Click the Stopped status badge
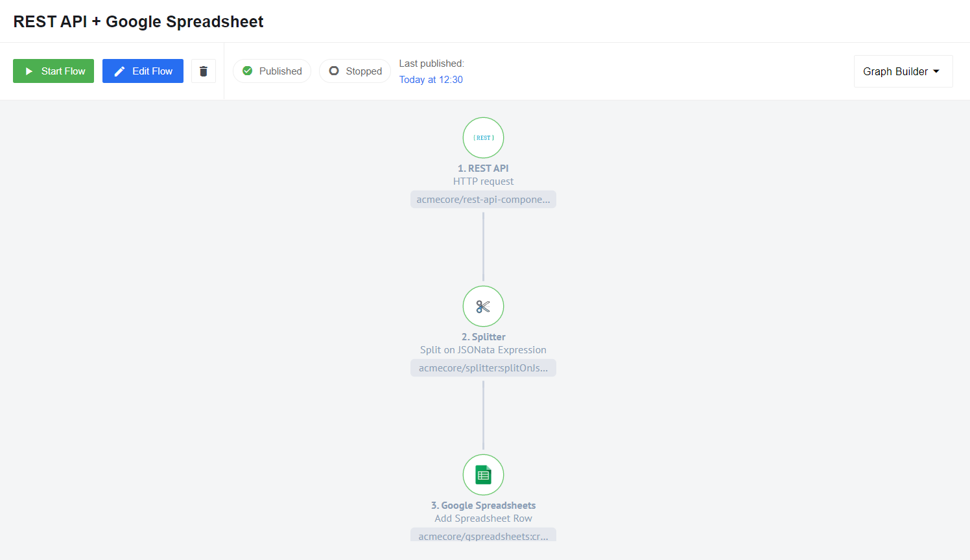The height and width of the screenshot is (560, 970). click(355, 71)
